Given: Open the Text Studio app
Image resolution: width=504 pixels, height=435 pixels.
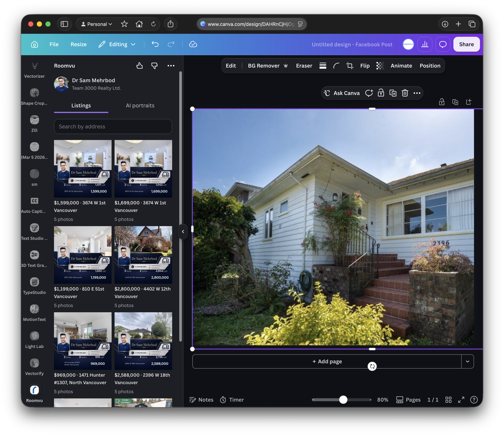Looking at the screenshot, I should pyautogui.click(x=34, y=231).
